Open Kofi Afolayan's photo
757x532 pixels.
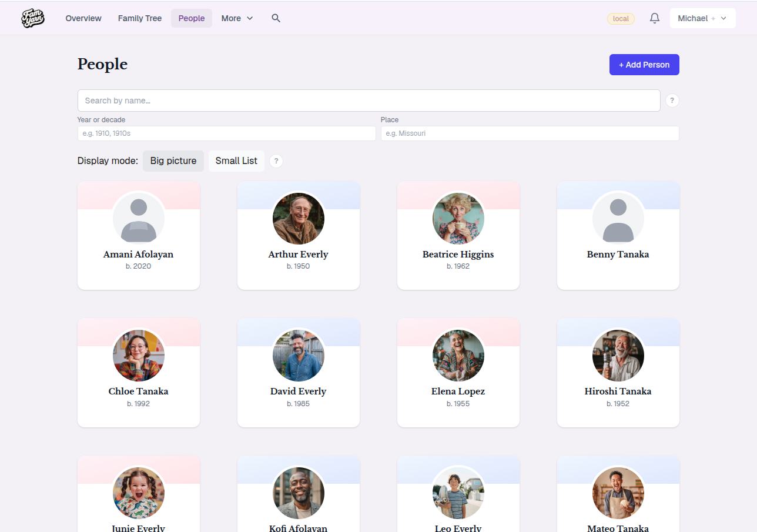(x=299, y=493)
